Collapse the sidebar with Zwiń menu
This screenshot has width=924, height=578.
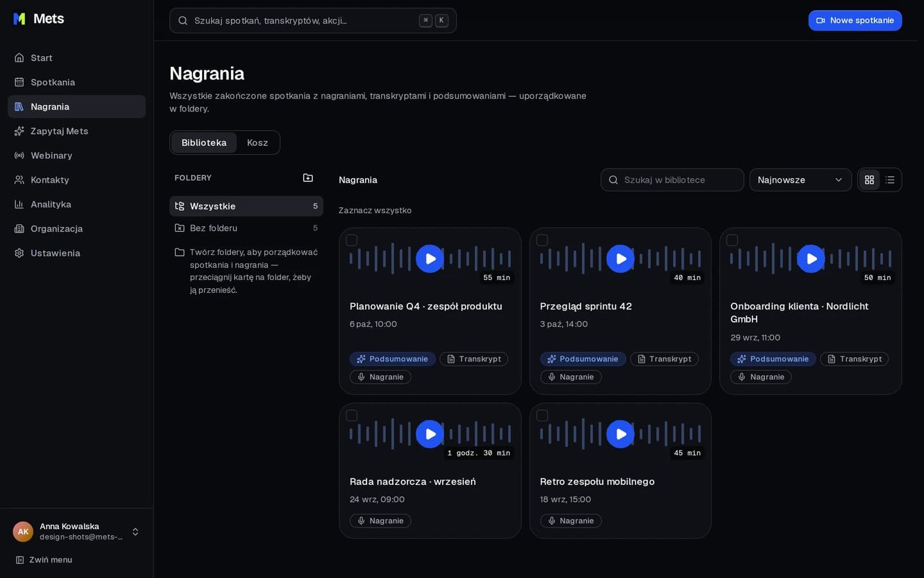point(44,560)
